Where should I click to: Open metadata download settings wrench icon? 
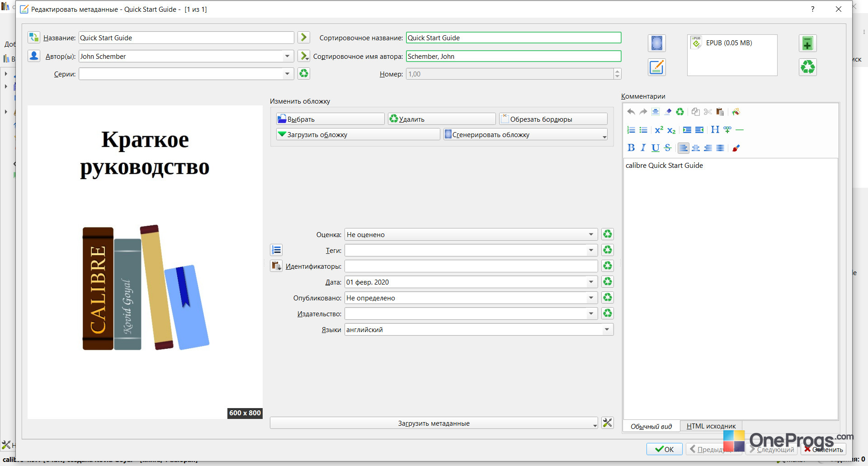(608, 423)
